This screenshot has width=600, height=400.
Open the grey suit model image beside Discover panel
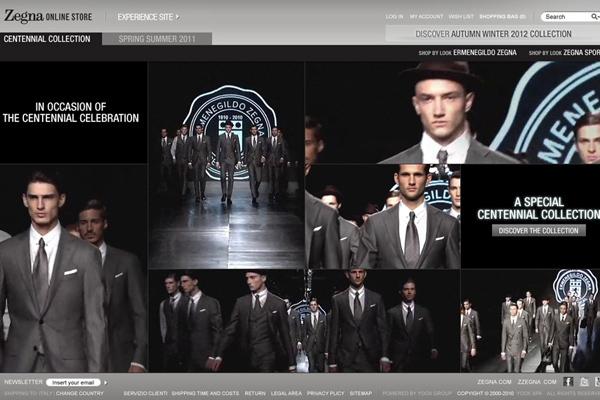[383, 217]
